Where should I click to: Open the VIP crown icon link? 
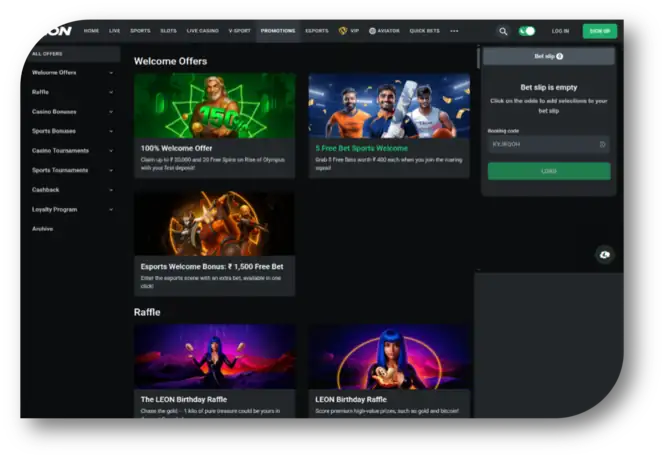347,31
